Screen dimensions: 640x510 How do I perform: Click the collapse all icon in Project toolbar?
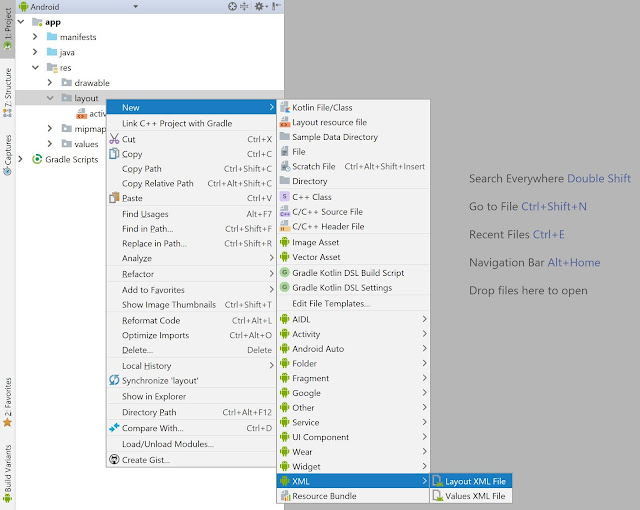(244, 7)
